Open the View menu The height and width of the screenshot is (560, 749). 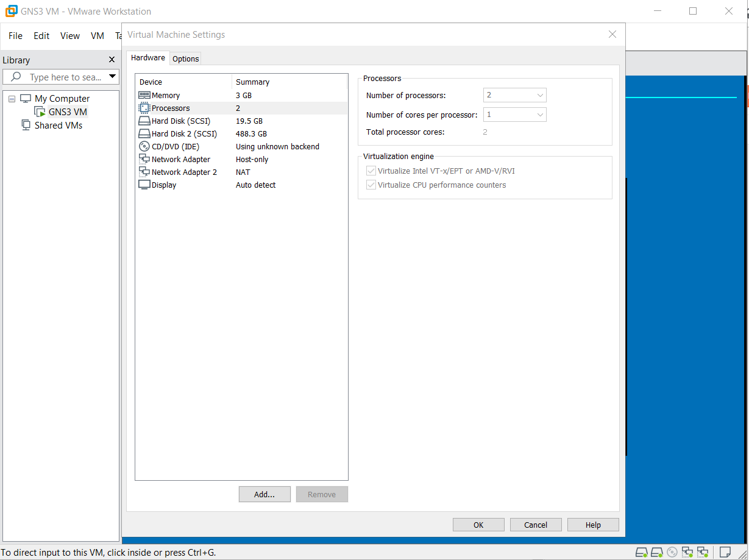click(70, 36)
